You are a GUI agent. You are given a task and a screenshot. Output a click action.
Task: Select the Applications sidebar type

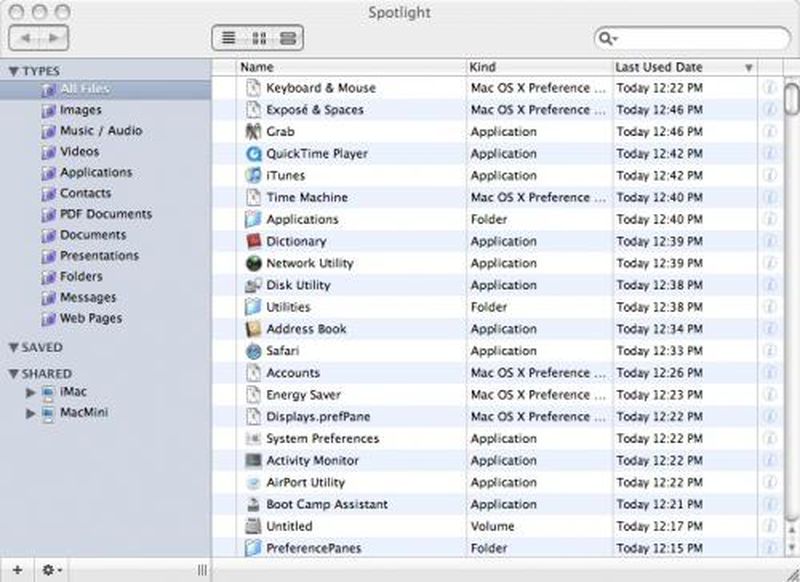[x=96, y=172]
